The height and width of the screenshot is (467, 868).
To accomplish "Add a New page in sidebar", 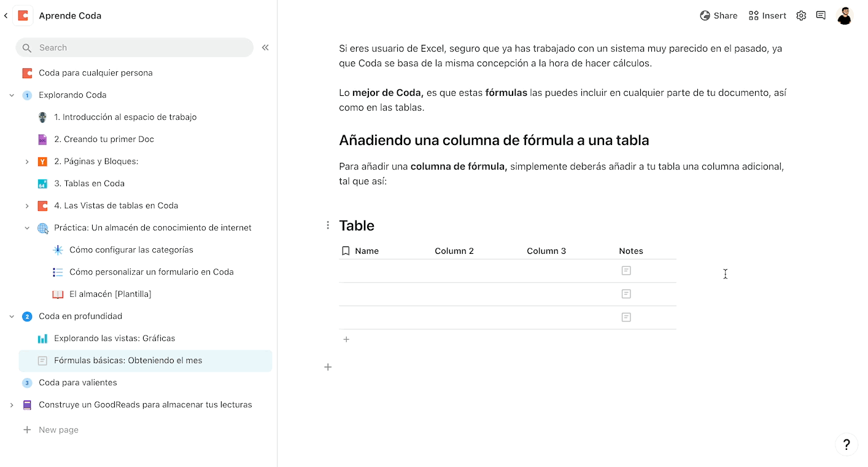I will pyautogui.click(x=58, y=430).
